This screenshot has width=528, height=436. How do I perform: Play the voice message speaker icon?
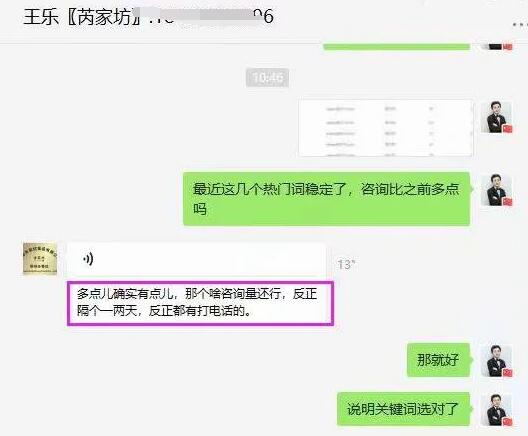[88, 259]
